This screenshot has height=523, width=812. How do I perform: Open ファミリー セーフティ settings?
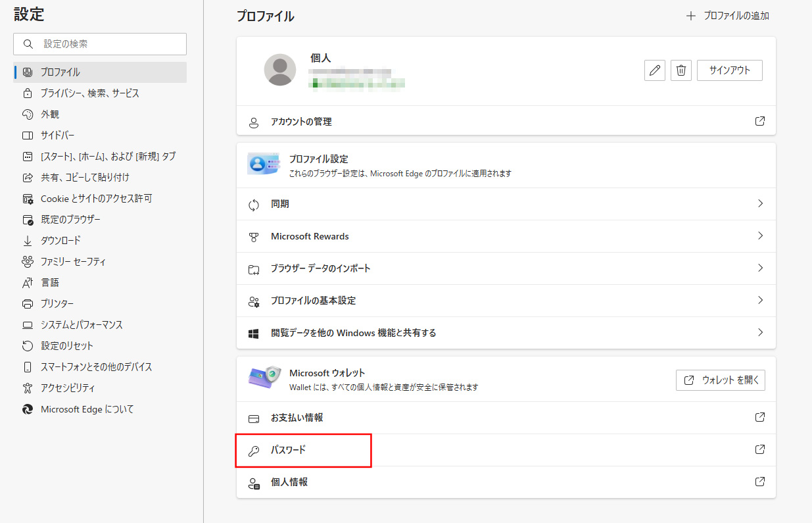(100, 262)
